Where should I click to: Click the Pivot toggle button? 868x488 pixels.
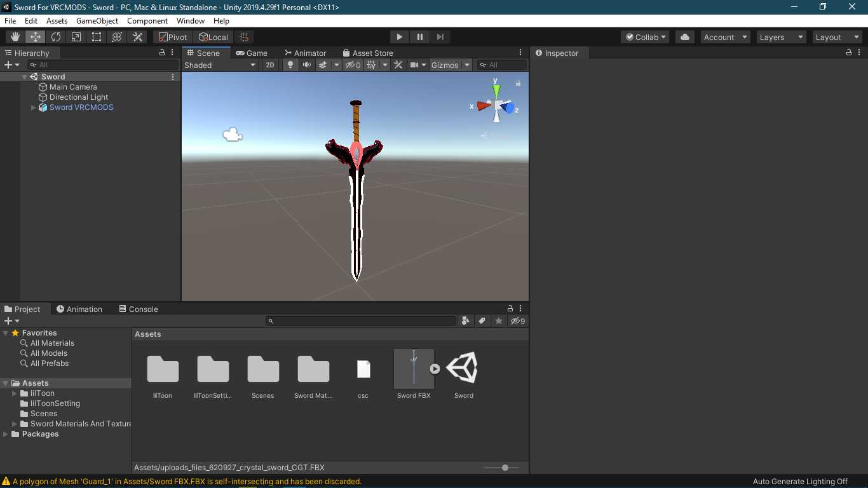click(x=173, y=37)
